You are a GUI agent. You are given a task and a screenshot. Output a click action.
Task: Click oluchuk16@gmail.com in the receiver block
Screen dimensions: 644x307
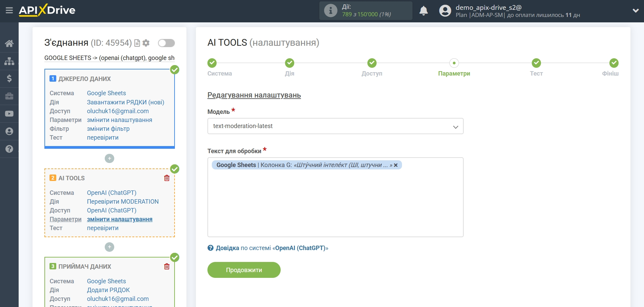click(x=118, y=299)
